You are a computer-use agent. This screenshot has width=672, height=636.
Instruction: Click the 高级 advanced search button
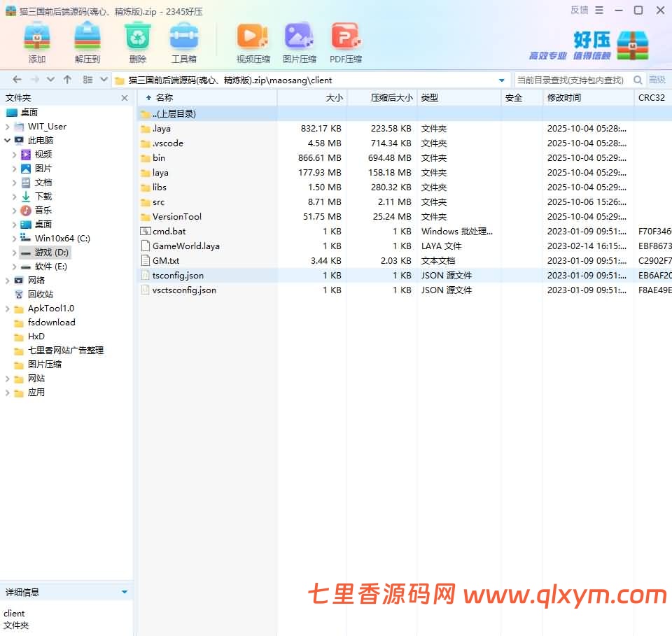(x=657, y=80)
